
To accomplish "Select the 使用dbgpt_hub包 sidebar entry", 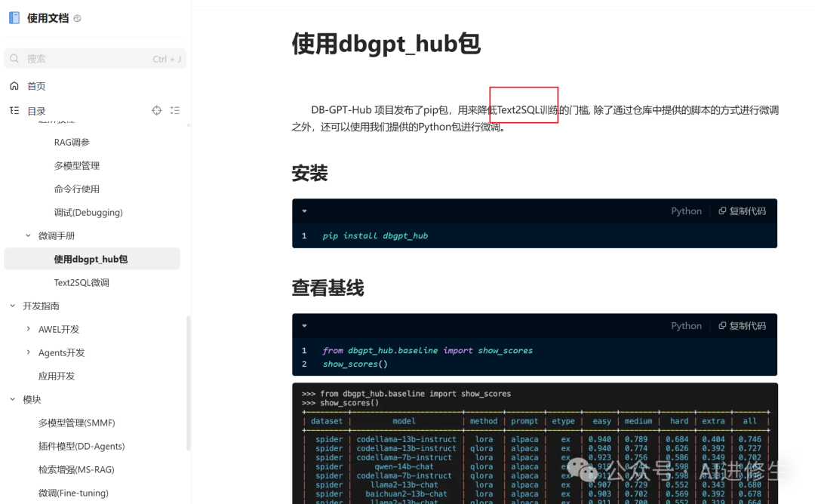I will pos(92,259).
